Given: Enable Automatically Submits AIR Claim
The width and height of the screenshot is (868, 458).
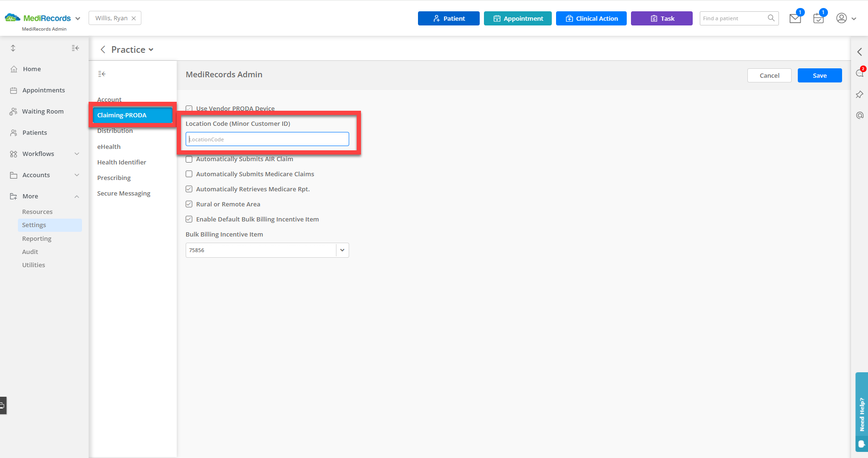Looking at the screenshot, I should click(x=189, y=159).
